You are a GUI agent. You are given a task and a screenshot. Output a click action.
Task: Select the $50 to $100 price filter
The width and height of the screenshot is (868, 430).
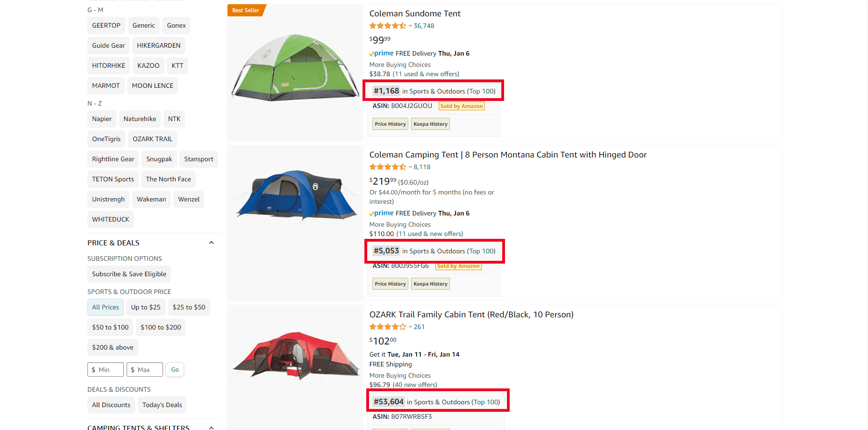point(110,327)
